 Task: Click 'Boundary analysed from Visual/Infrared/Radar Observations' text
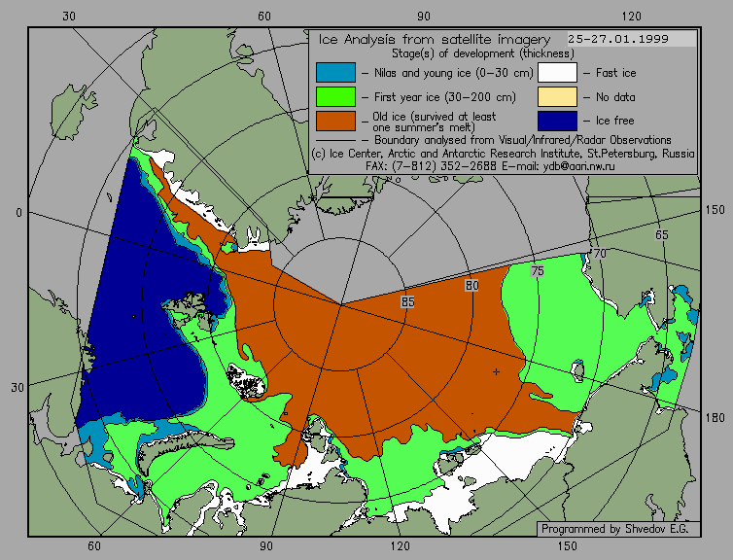pos(523,140)
